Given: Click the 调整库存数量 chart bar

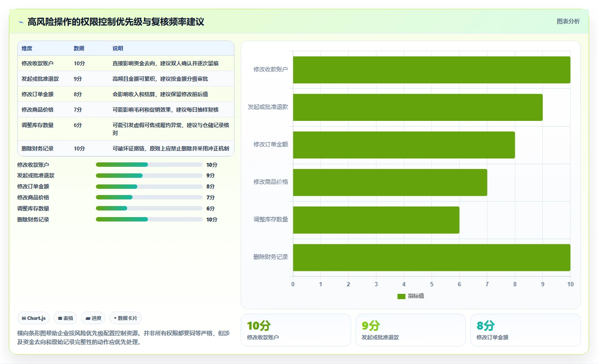Looking at the screenshot, I should click(376, 220).
